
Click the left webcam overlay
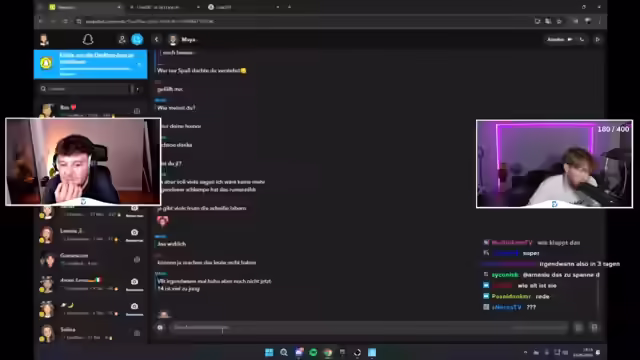pos(83,162)
